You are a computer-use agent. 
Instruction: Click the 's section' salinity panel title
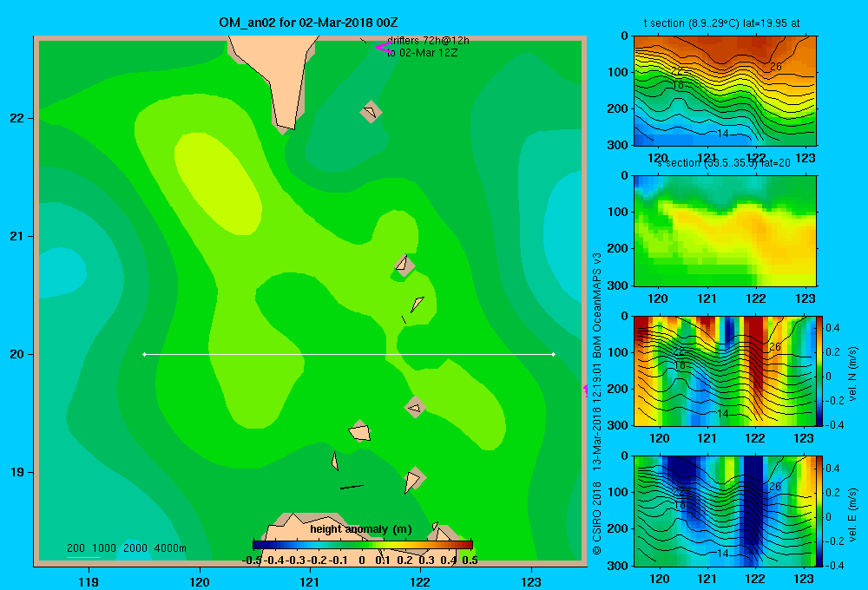pos(724,163)
